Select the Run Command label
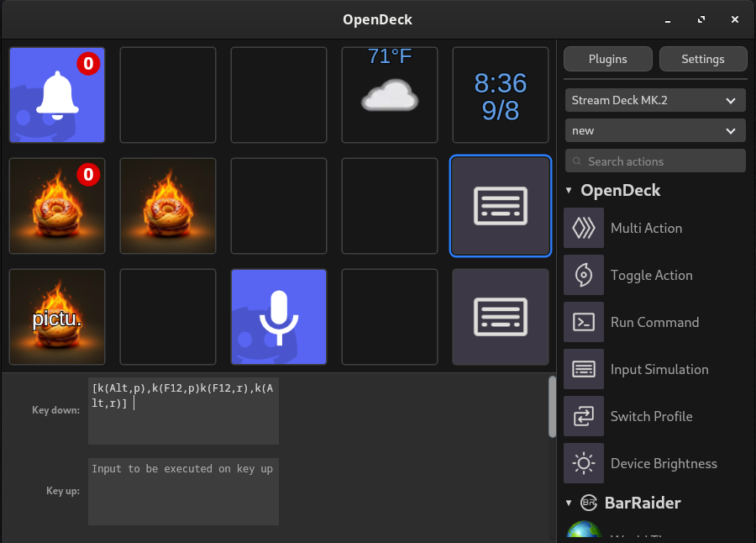The image size is (756, 543). [x=654, y=322]
